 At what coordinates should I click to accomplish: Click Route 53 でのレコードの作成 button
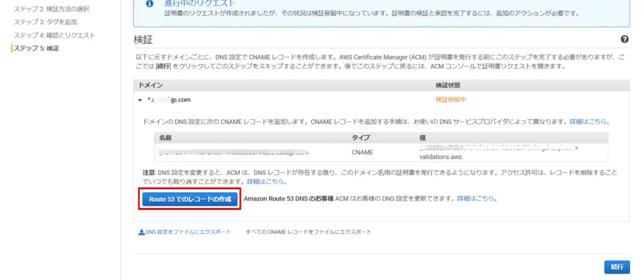tap(190, 199)
